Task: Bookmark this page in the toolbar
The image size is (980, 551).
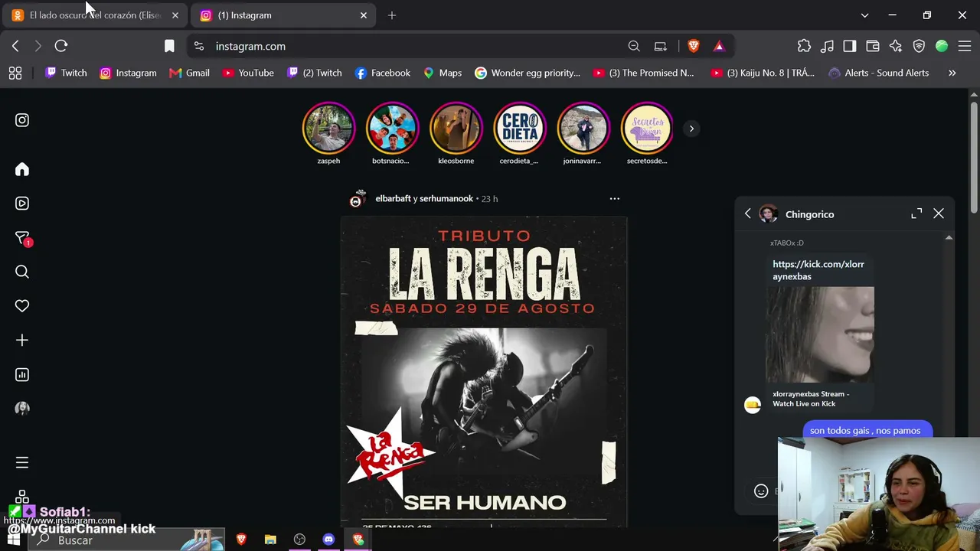Action: pyautogui.click(x=169, y=46)
